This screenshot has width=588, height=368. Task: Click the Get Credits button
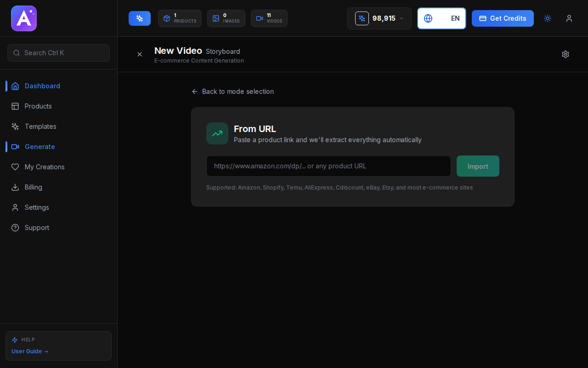point(503,18)
